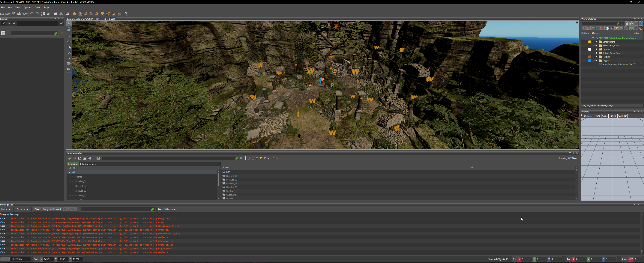Select Sphere preview shape button
644x263 pixels.
(x=613, y=116)
